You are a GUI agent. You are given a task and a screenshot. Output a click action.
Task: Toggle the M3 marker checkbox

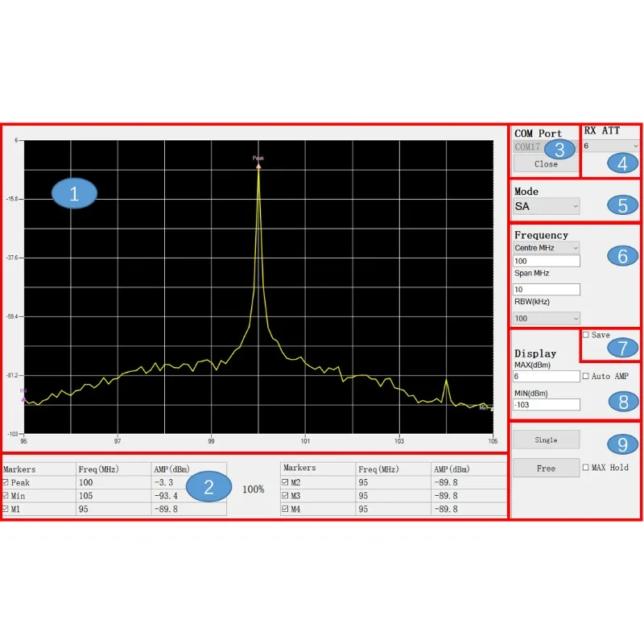(x=286, y=496)
